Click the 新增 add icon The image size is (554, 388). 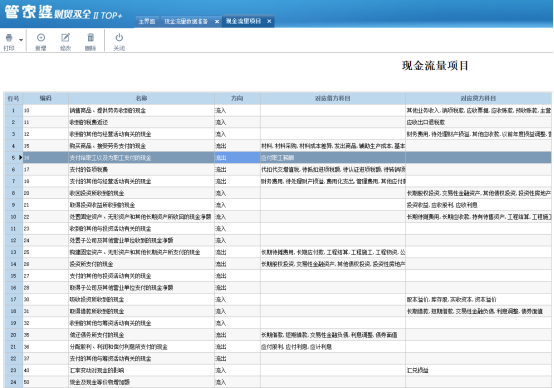pos(41,37)
